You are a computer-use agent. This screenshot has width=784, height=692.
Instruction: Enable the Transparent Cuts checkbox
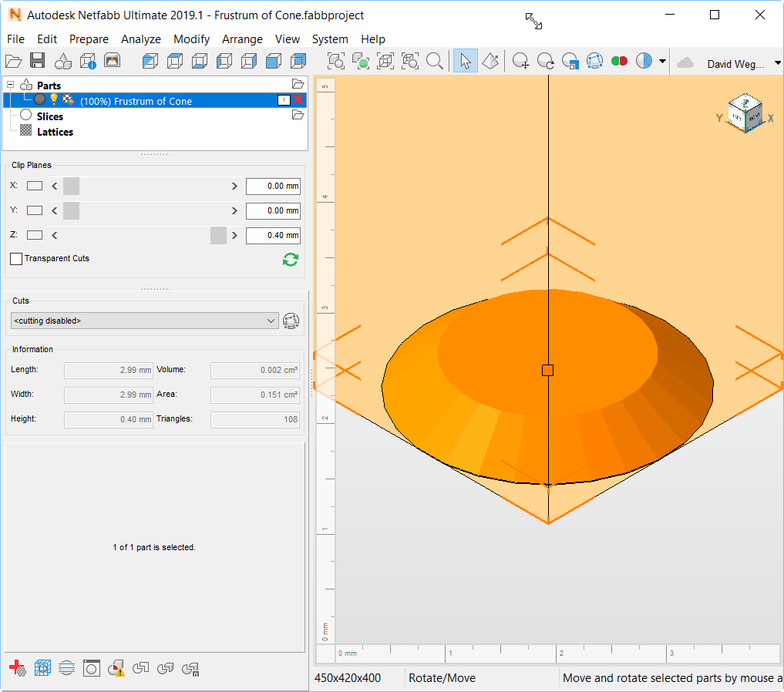[16, 259]
